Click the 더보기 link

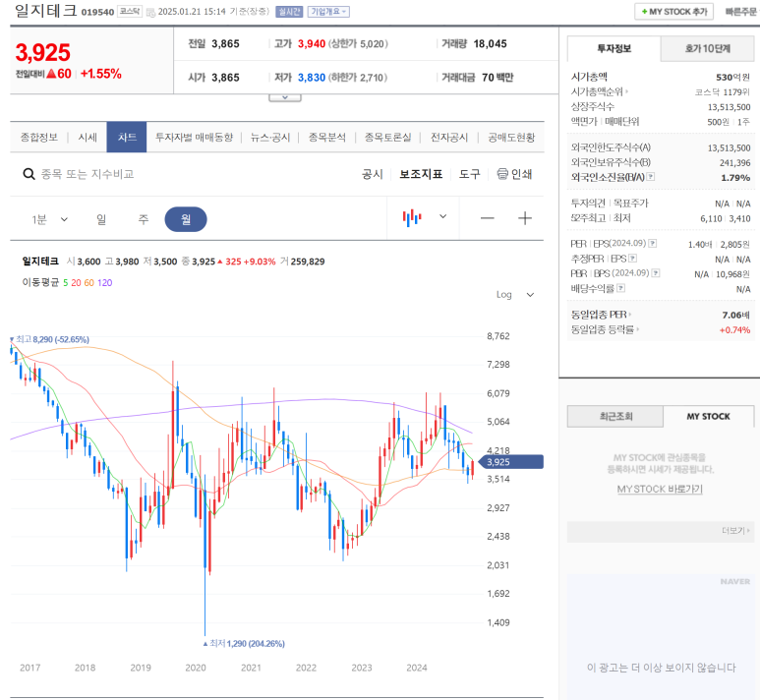[x=735, y=531]
